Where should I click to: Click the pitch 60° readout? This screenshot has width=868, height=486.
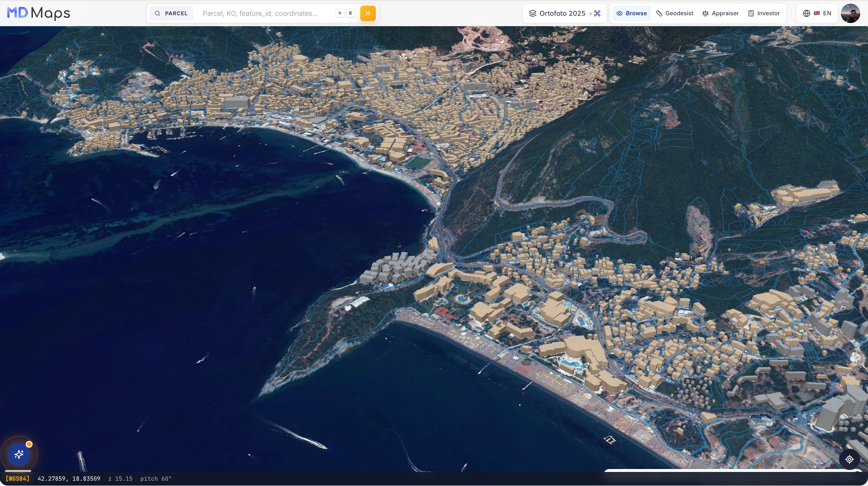pos(156,478)
